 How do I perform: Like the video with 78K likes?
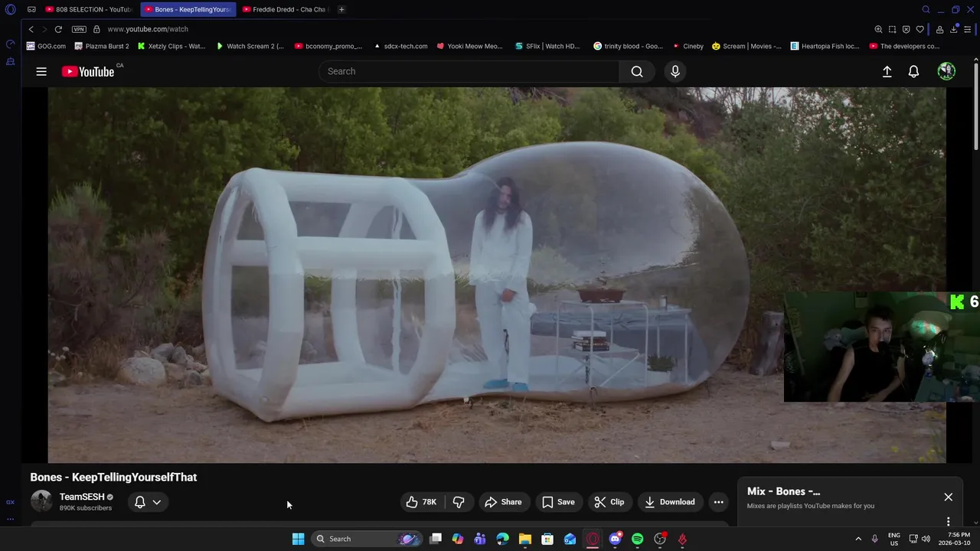pyautogui.click(x=421, y=502)
